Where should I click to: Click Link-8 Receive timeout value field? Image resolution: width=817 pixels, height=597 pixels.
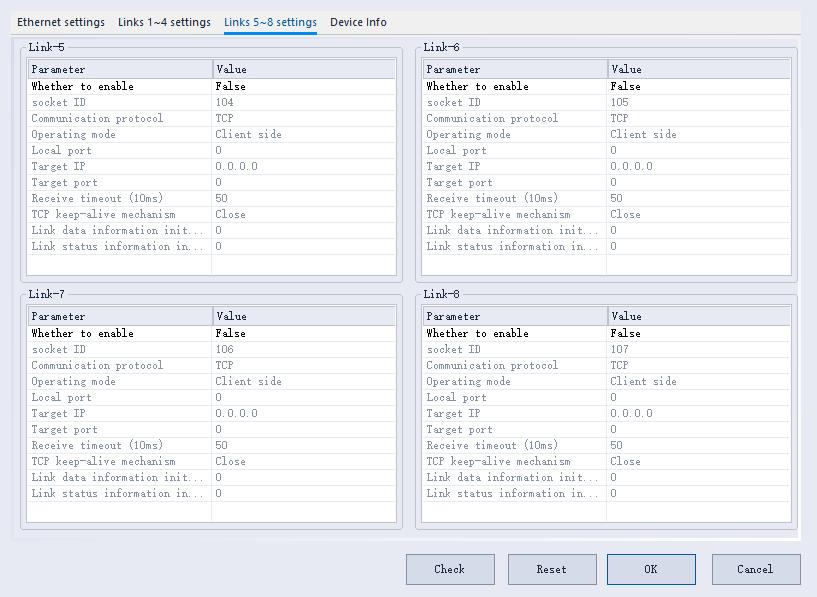tap(698, 445)
